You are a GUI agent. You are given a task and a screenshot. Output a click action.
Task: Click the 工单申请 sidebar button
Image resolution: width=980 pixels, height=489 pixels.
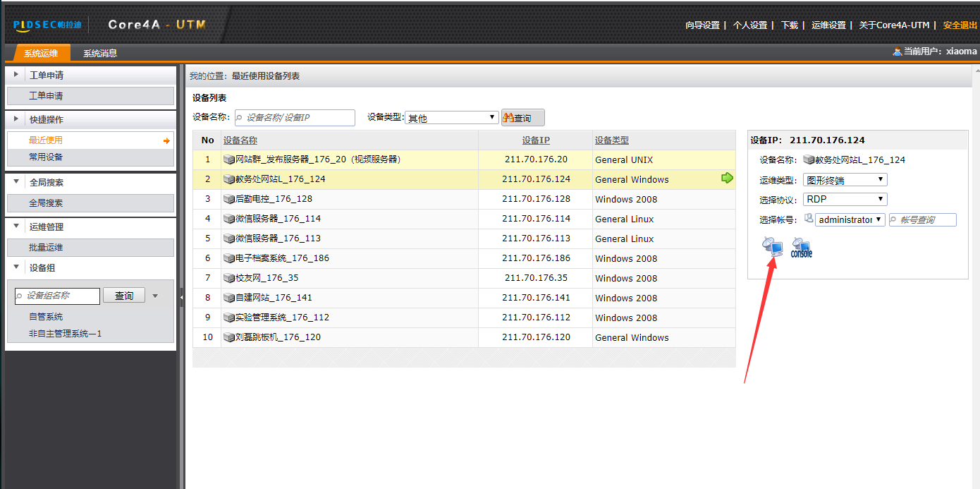(90, 95)
